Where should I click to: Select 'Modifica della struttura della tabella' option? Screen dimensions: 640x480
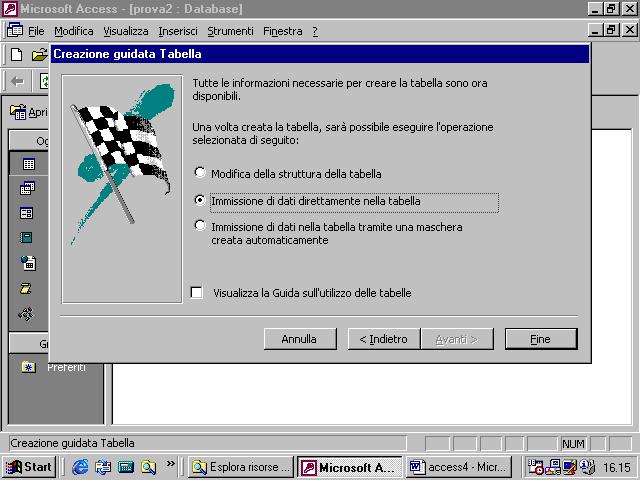pos(288,174)
